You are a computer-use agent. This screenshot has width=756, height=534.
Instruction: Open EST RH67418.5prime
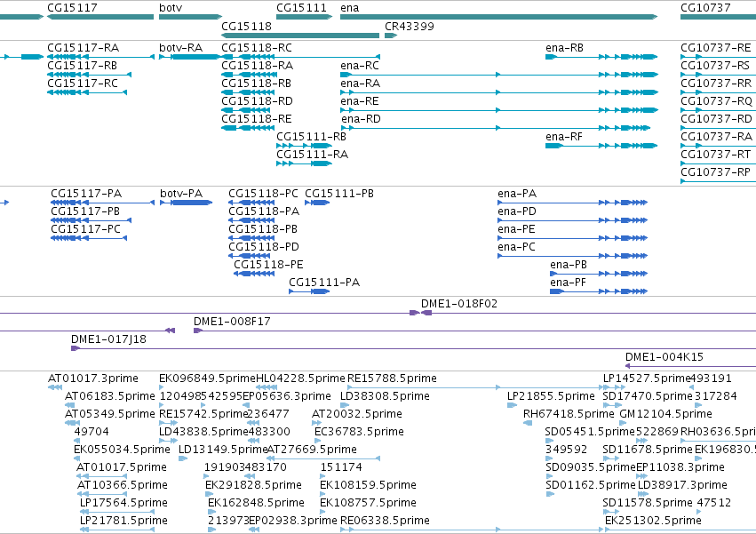point(569,414)
